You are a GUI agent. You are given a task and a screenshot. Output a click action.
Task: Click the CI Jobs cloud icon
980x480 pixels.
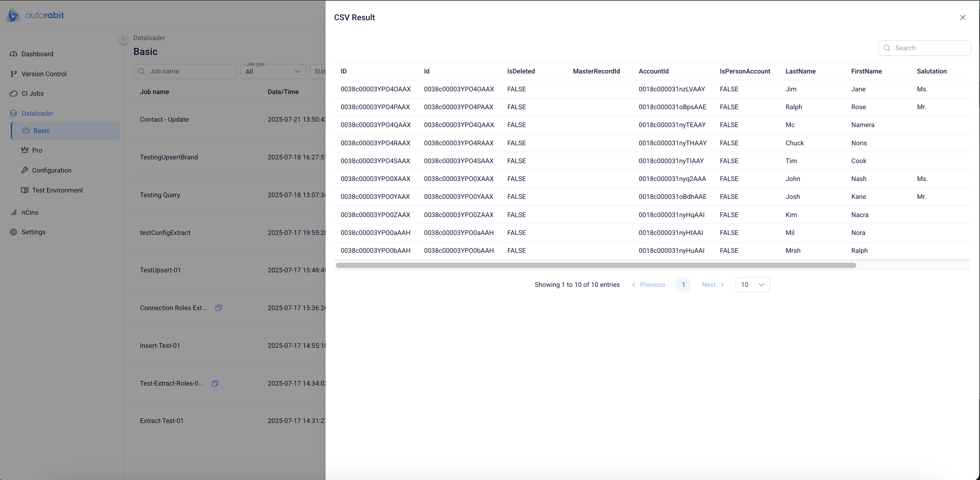[14, 94]
